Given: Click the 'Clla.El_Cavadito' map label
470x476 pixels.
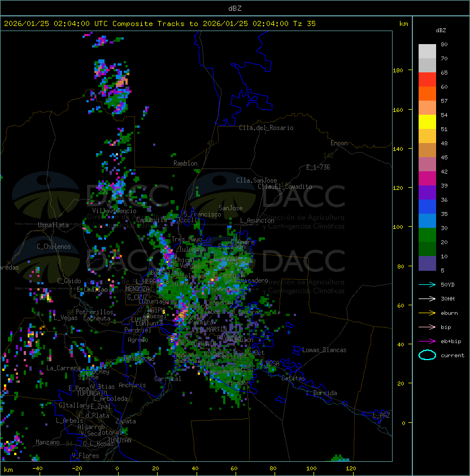Looking at the screenshot, I should coord(285,187).
